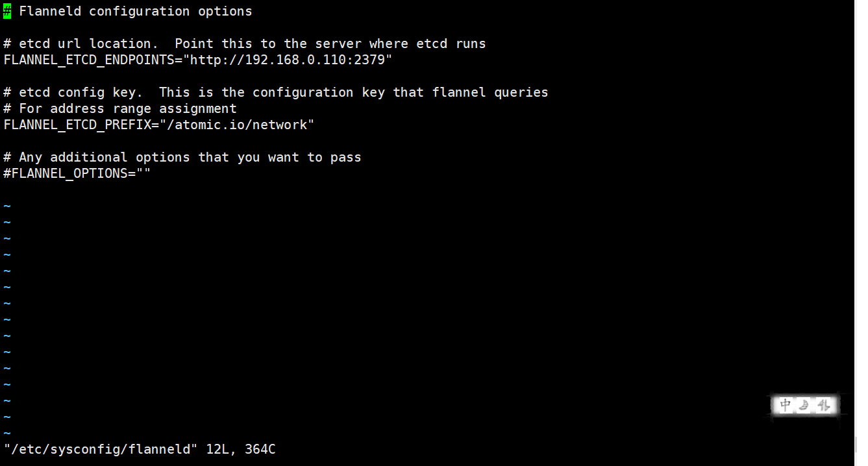Click the first tilde empty-line marker
This screenshot has height=466, width=868.
7,206
